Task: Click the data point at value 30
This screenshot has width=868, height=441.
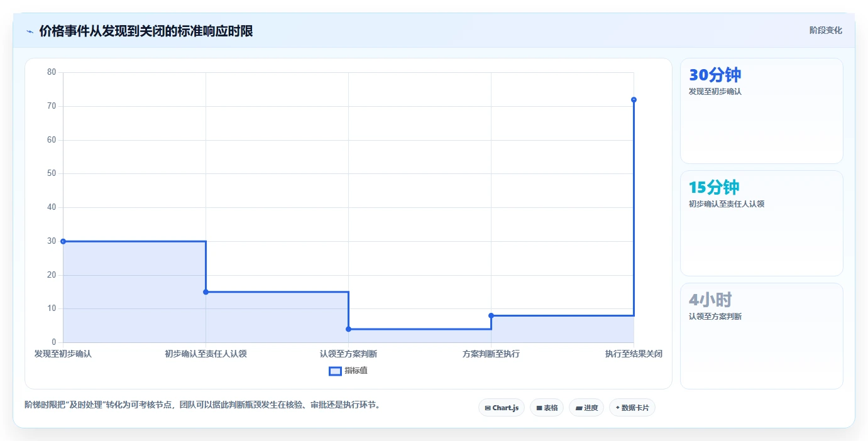Action: 63,241
